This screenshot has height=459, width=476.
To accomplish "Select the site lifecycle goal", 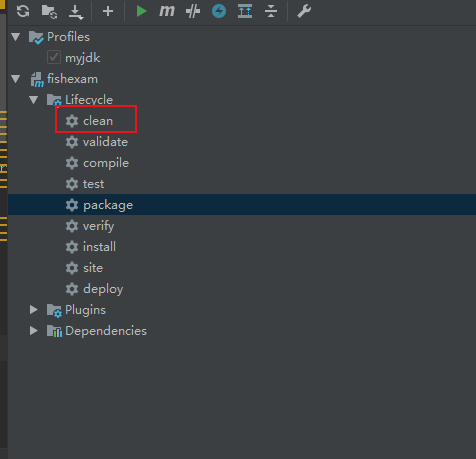I will [x=93, y=268].
